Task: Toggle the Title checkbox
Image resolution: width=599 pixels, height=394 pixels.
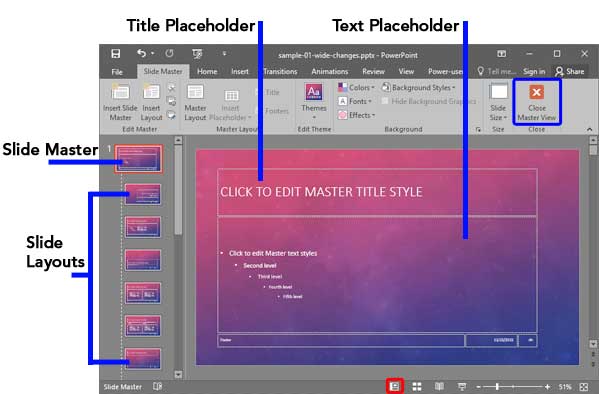Action: pyautogui.click(x=267, y=92)
